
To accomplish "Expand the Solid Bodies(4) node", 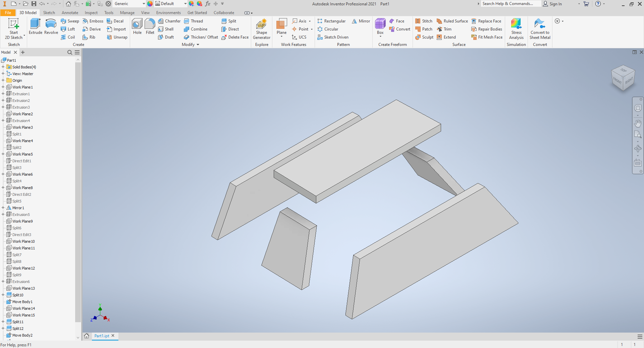I will [x=3, y=67].
